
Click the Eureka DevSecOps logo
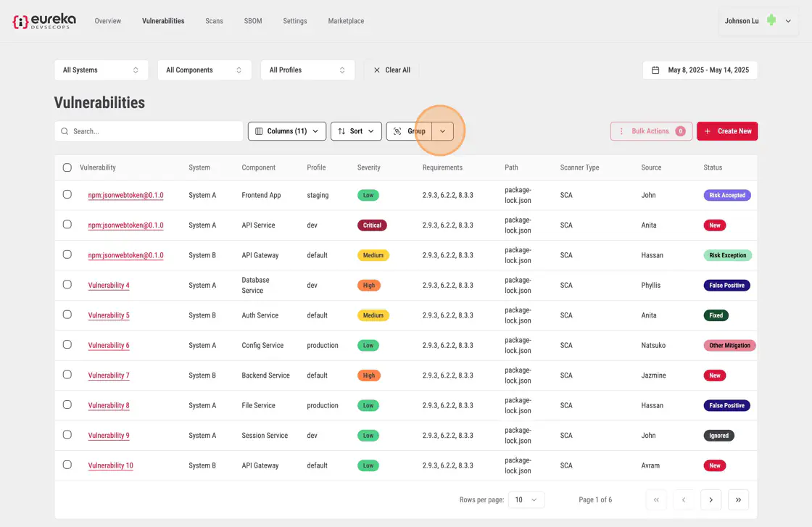[43, 21]
